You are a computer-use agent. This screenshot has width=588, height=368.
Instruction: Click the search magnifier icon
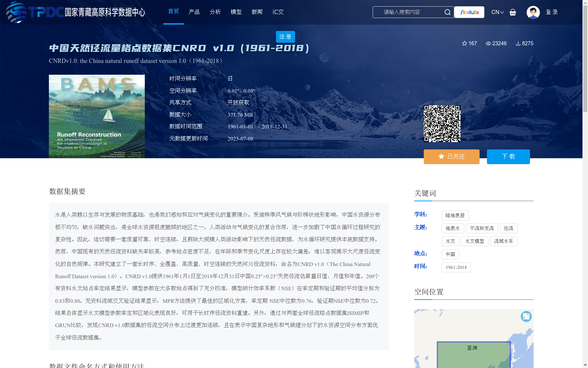[x=448, y=12]
